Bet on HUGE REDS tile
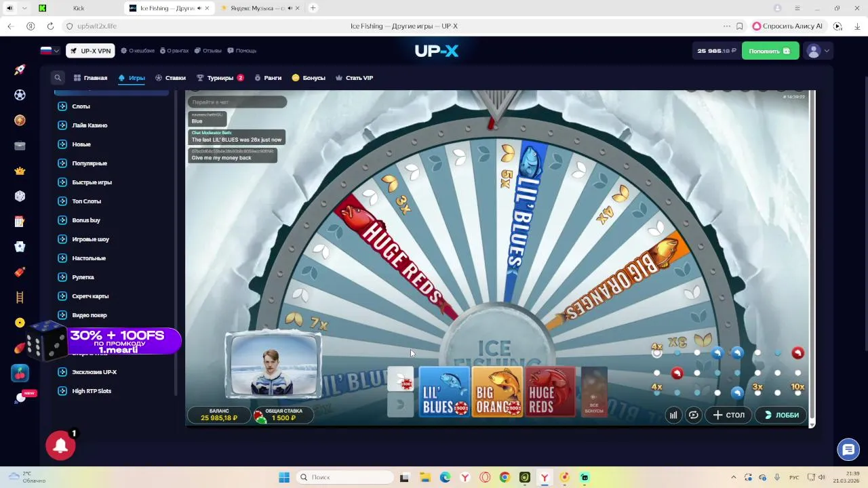The image size is (868, 488). [x=550, y=392]
